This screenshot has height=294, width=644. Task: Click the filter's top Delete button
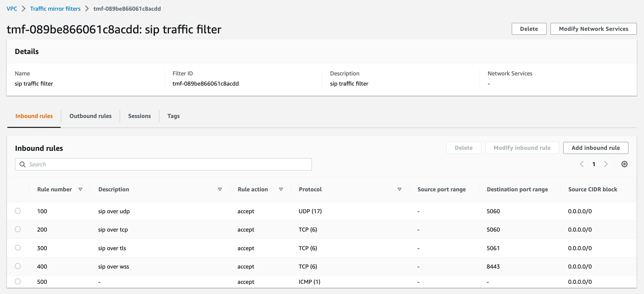coord(529,29)
